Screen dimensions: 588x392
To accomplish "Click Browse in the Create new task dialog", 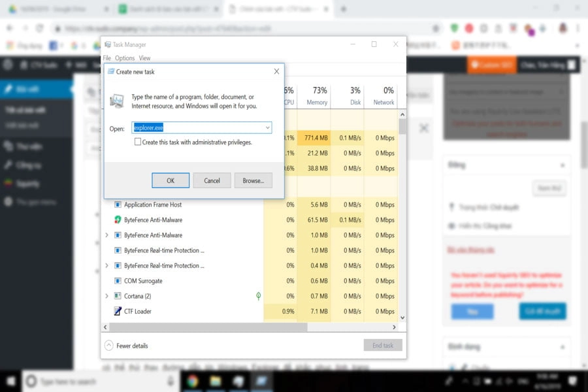I will [253, 180].
